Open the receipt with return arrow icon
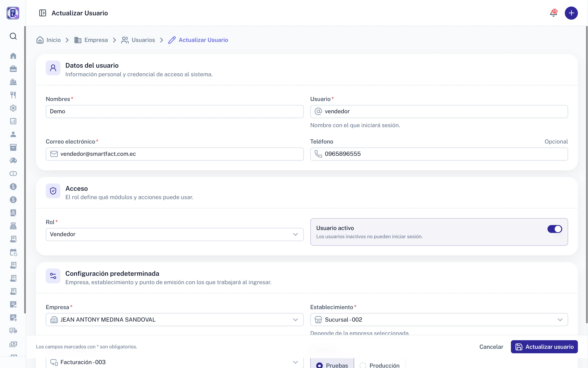This screenshot has height=368, width=588. coord(13,304)
